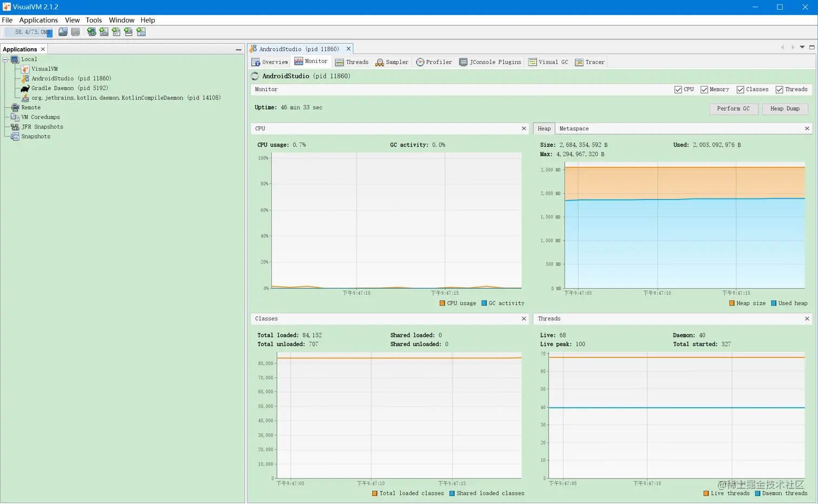Open the JConsole Plugins tab
The height and width of the screenshot is (504, 818).
pos(490,62)
